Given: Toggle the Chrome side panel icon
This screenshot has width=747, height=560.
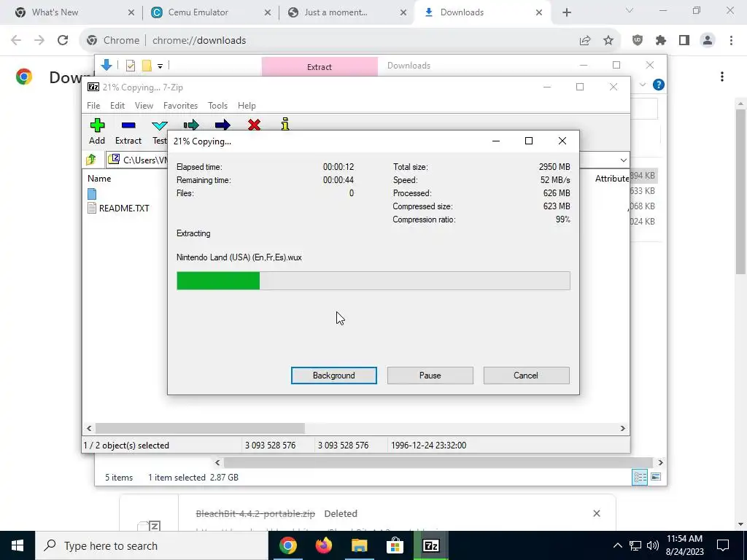Looking at the screenshot, I should pyautogui.click(x=684, y=41).
